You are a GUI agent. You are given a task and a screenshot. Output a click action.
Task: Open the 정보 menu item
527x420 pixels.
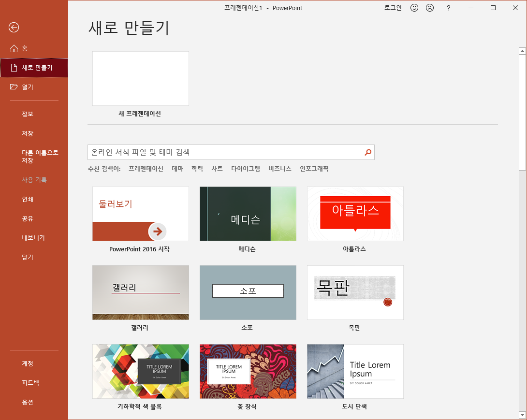pyautogui.click(x=28, y=114)
